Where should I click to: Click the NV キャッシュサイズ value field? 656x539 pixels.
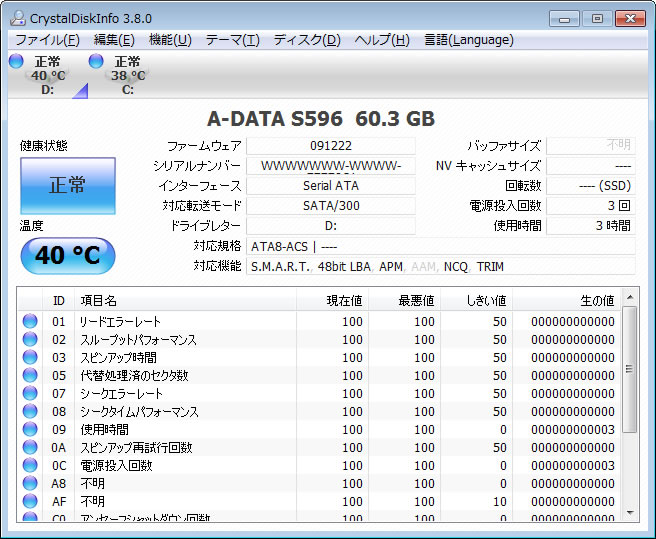coord(591,166)
